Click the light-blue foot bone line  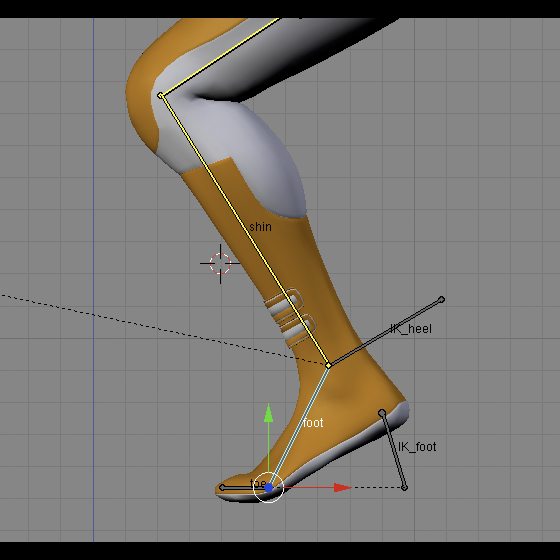(x=299, y=426)
